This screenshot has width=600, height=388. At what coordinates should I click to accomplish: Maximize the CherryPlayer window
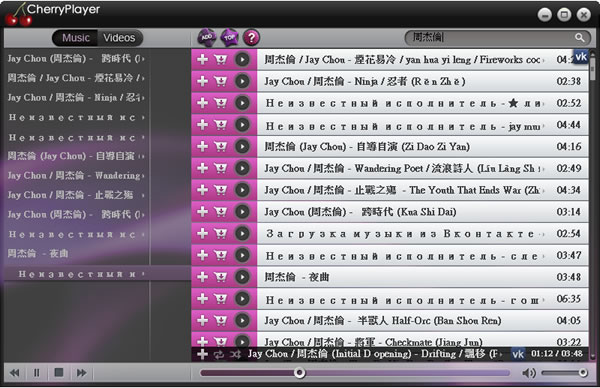[x=564, y=15]
